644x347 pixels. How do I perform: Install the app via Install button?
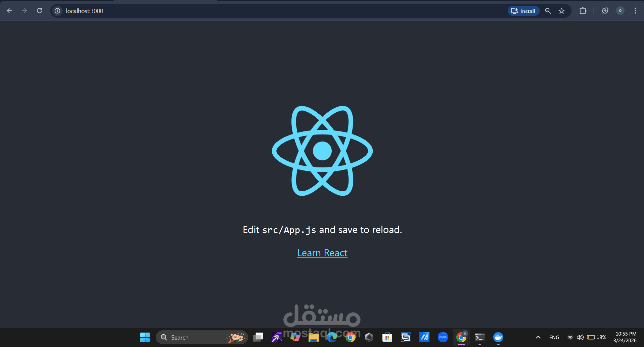pos(523,11)
